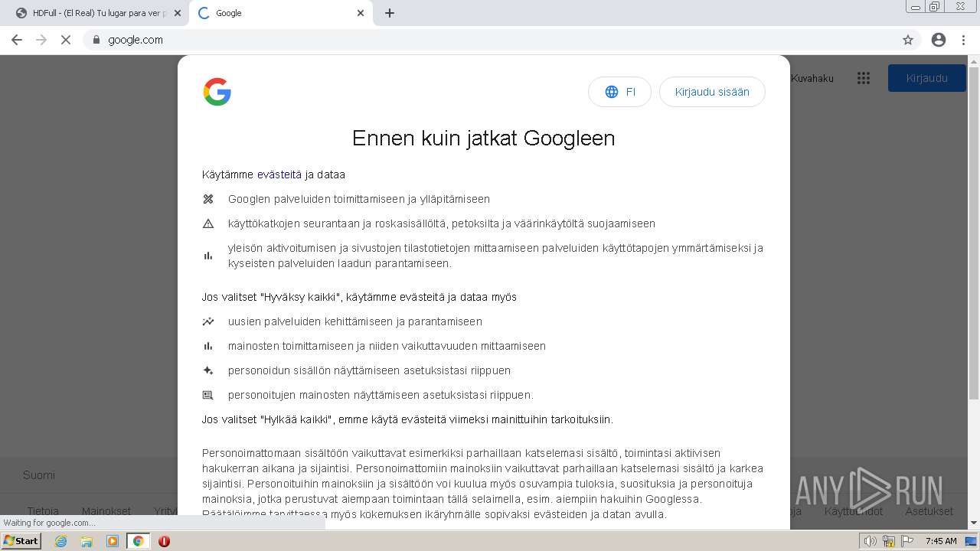Click the page vertical scrollbar
The image size is (980, 551).
click(x=974, y=233)
